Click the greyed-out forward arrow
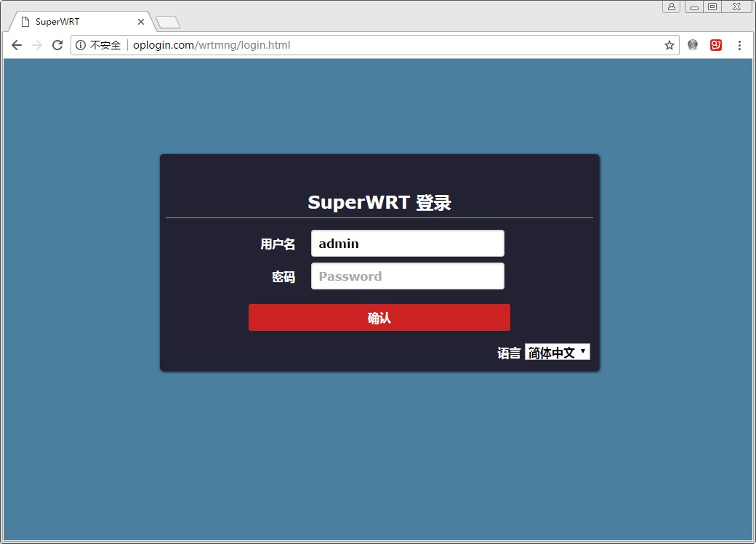This screenshot has width=756, height=544. point(37,45)
